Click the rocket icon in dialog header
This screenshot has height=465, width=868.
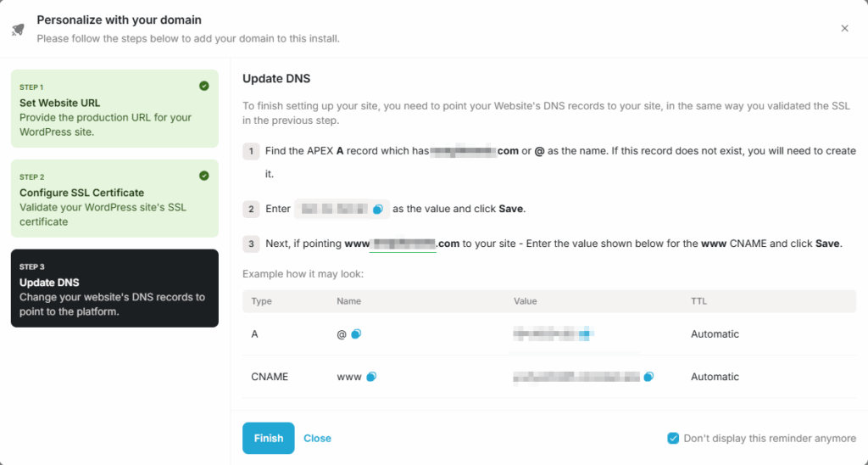[18, 29]
